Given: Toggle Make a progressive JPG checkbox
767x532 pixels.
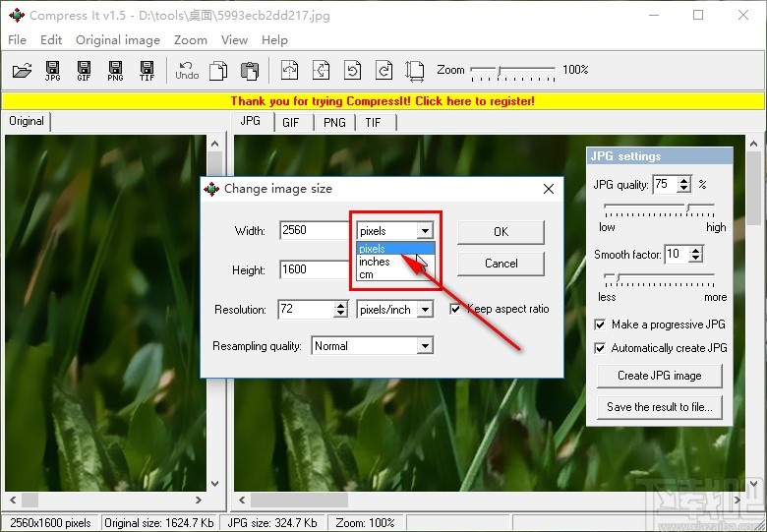Looking at the screenshot, I should (x=600, y=325).
